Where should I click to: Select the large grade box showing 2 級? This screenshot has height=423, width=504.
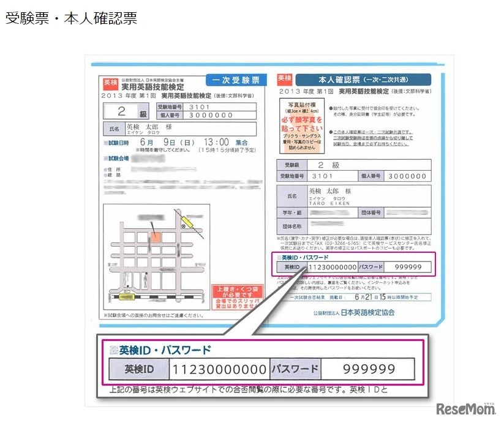[126, 111]
